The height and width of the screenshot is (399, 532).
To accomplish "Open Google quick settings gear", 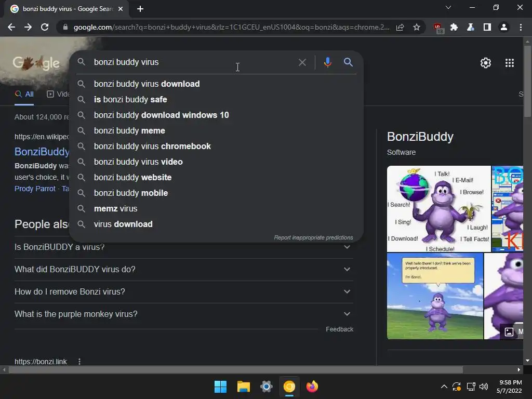I will tap(486, 63).
